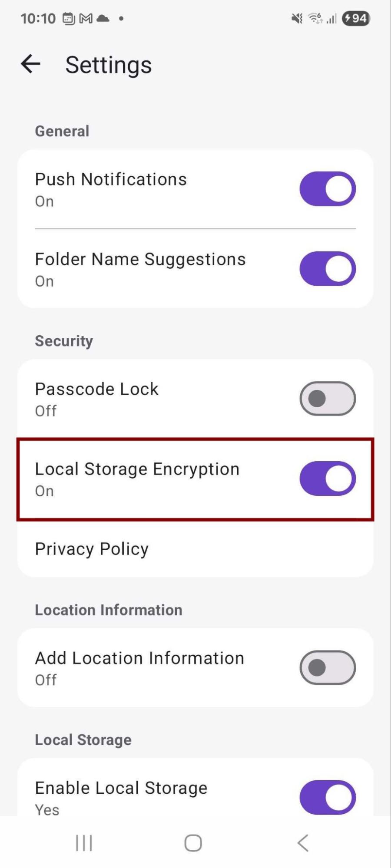Viewport: 391px width, 868px height.
Task: Tap the Push Notifications row label
Action: [111, 179]
